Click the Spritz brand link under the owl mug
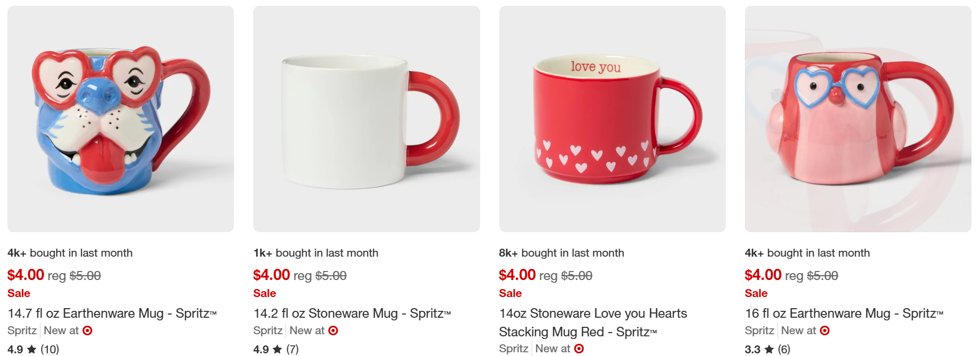Screen dimensions: 980x356 coord(759,330)
